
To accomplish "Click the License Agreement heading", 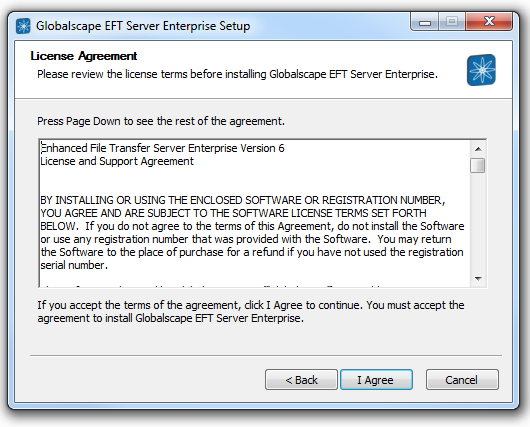I will point(83,56).
